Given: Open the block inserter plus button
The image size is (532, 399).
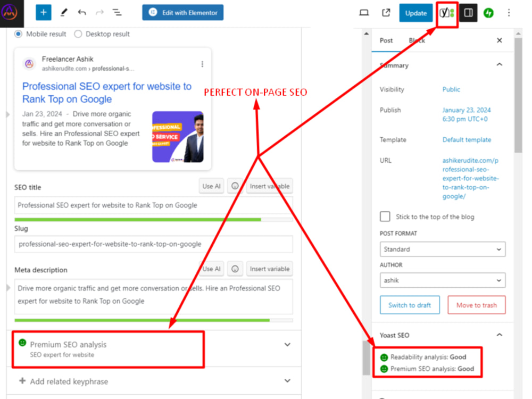Looking at the screenshot, I should click(x=44, y=13).
